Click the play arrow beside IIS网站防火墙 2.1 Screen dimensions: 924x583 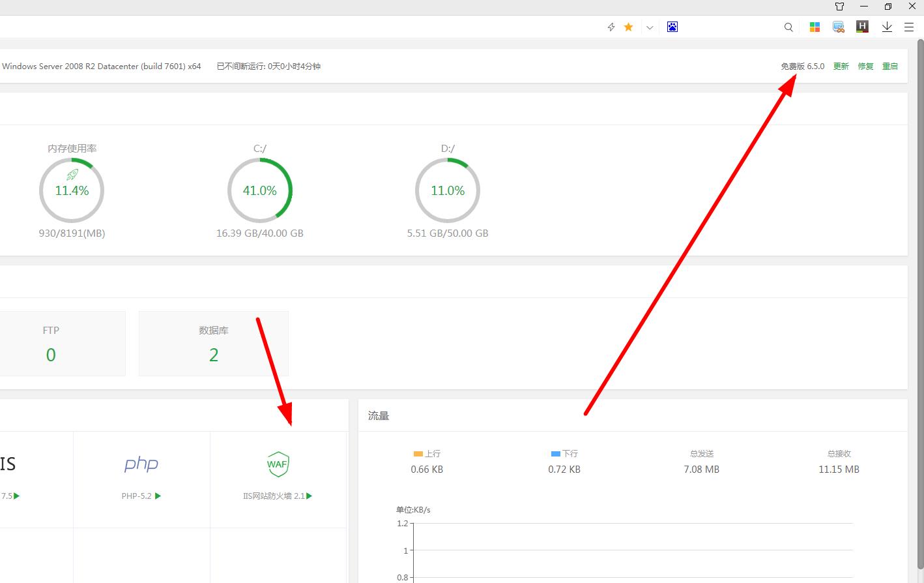310,496
